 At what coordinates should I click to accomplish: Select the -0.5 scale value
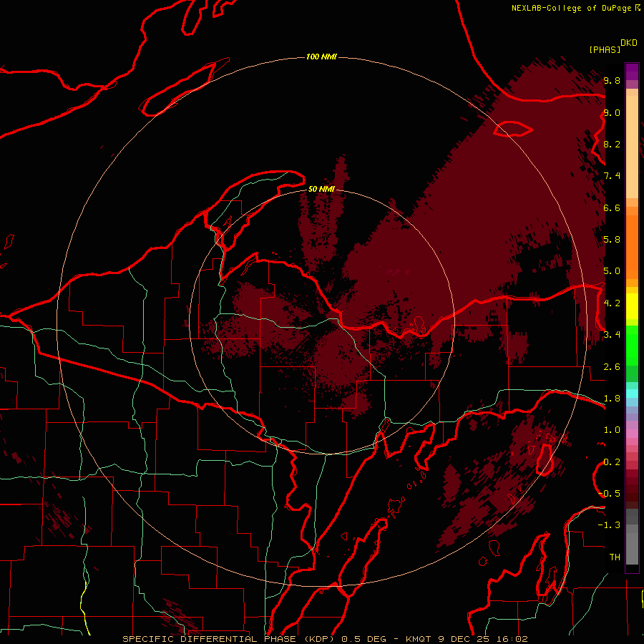point(609,494)
